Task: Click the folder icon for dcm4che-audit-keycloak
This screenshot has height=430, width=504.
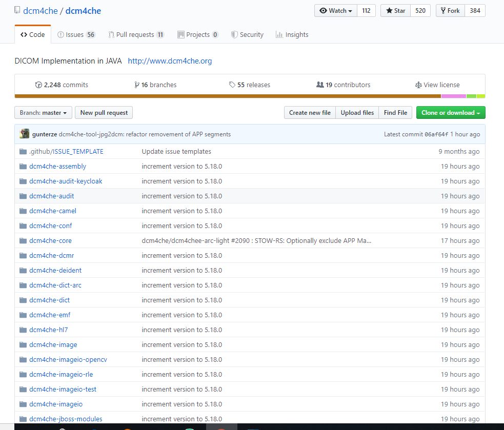Action: (23, 181)
